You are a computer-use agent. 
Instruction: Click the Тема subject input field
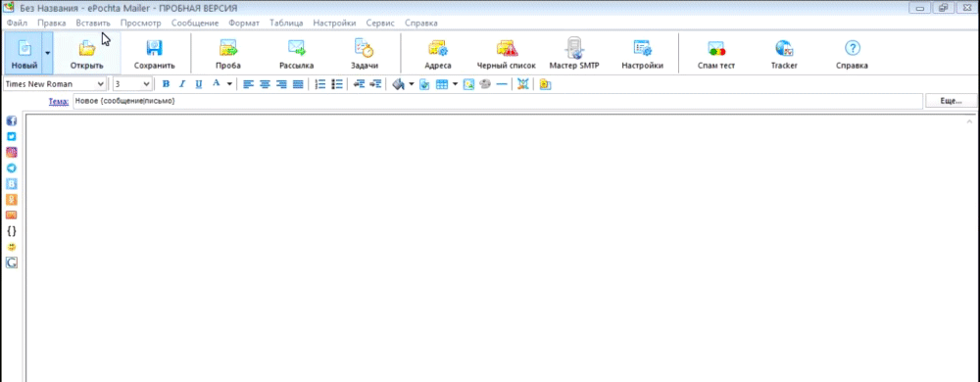pyautogui.click(x=498, y=101)
